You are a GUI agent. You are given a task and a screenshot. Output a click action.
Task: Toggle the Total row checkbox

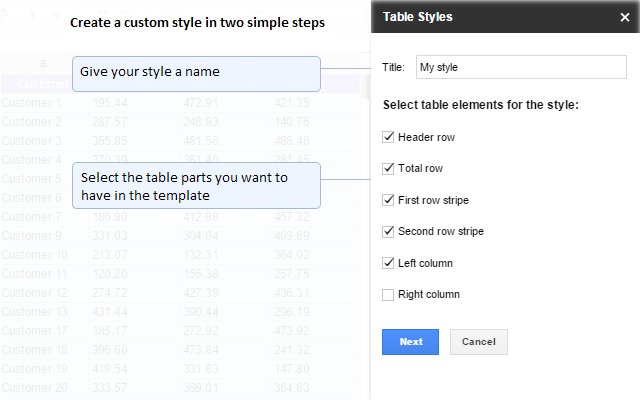pos(388,169)
